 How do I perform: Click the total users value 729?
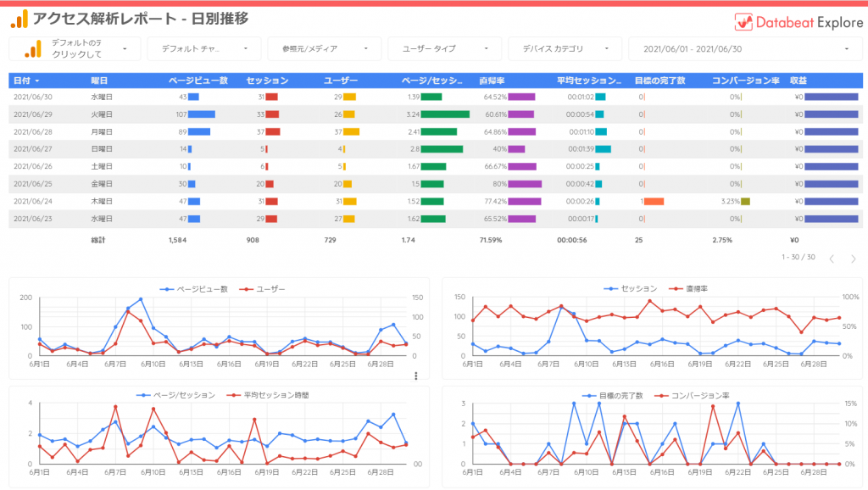click(x=330, y=240)
